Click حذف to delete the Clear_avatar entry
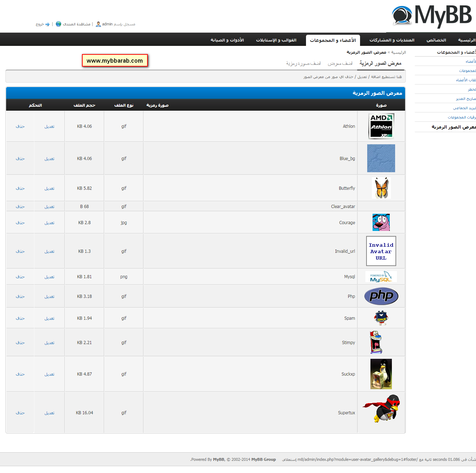 (20, 206)
